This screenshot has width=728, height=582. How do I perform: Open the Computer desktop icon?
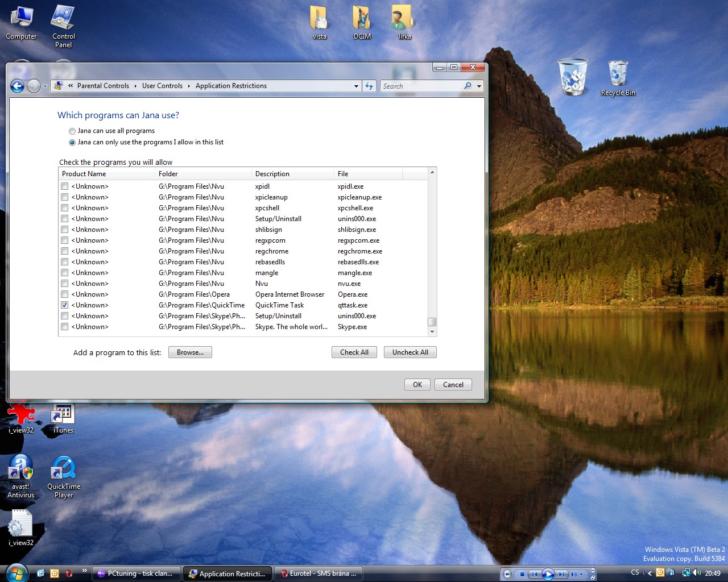tap(21, 23)
